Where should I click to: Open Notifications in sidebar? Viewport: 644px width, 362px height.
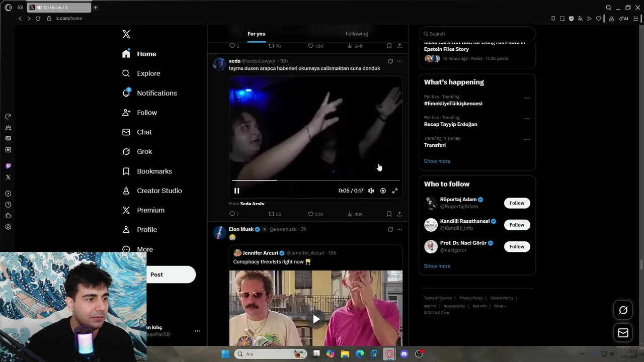[x=149, y=93]
